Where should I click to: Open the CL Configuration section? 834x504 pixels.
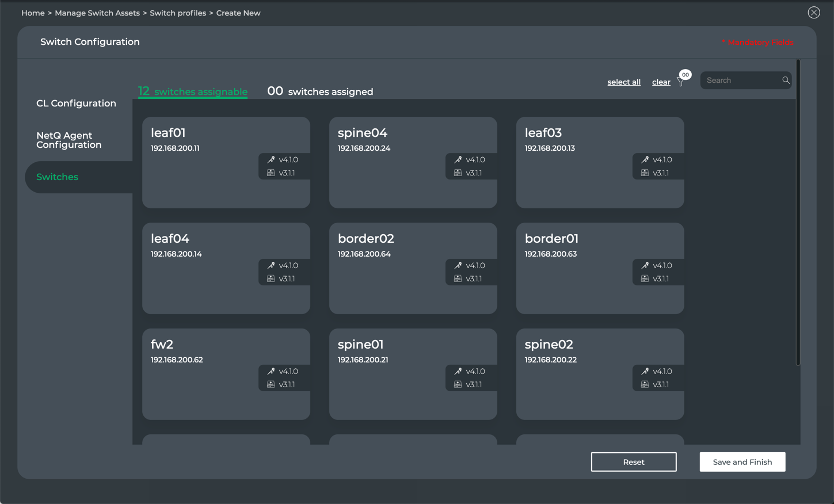(x=76, y=104)
